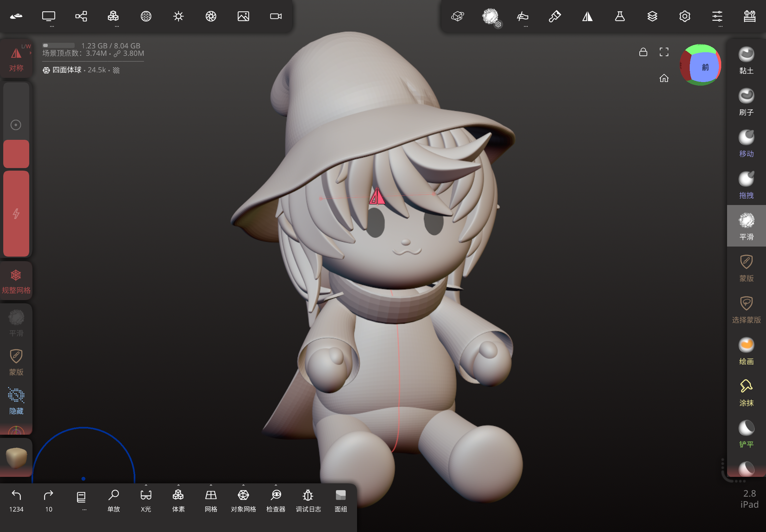Open the material preview thumbnail
The height and width of the screenshot is (532, 766).
[x=16, y=457]
